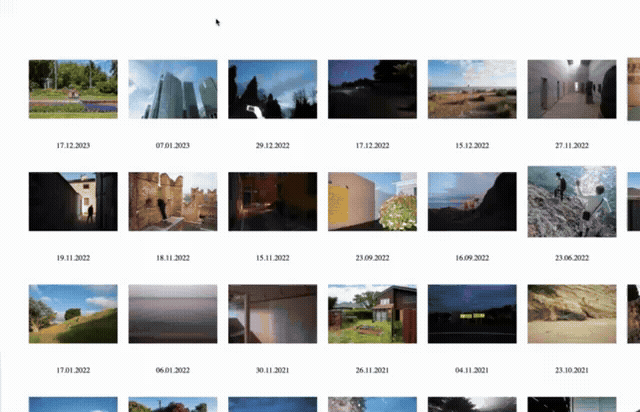This screenshot has width=640, height=412.
Task: Select the silhouette photo dated 29.12.2022
Action: click(273, 89)
